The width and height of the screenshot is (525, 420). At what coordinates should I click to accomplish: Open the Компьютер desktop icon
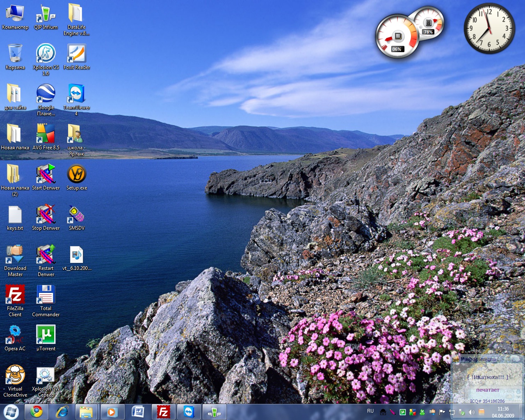[x=15, y=17]
